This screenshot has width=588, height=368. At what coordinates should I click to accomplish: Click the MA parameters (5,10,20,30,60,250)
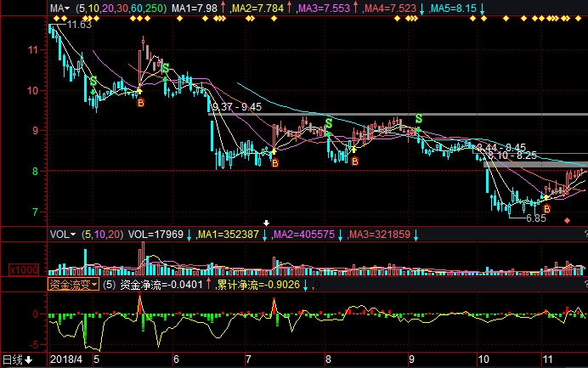(120, 8)
